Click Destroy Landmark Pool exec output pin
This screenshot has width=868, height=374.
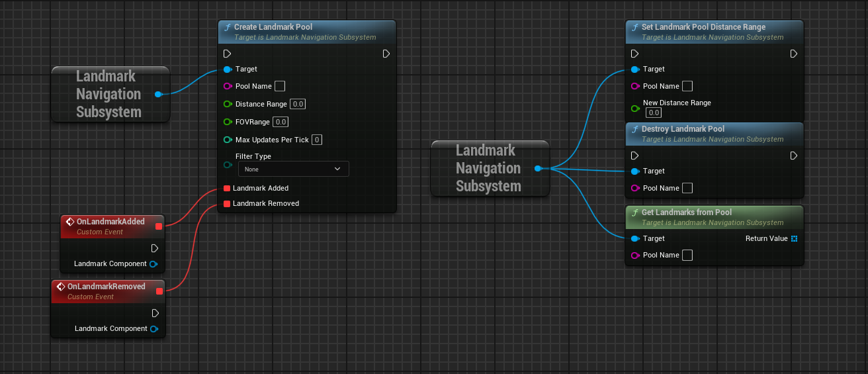pyautogui.click(x=794, y=156)
